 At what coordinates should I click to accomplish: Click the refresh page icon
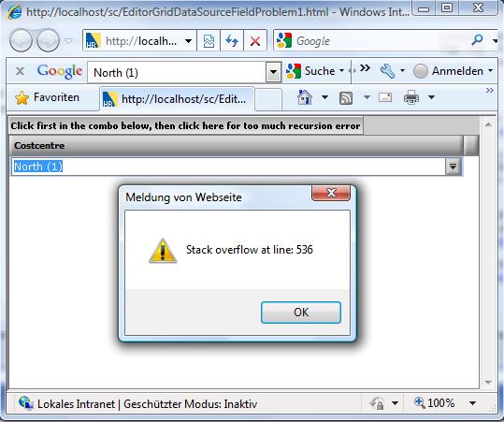click(232, 41)
